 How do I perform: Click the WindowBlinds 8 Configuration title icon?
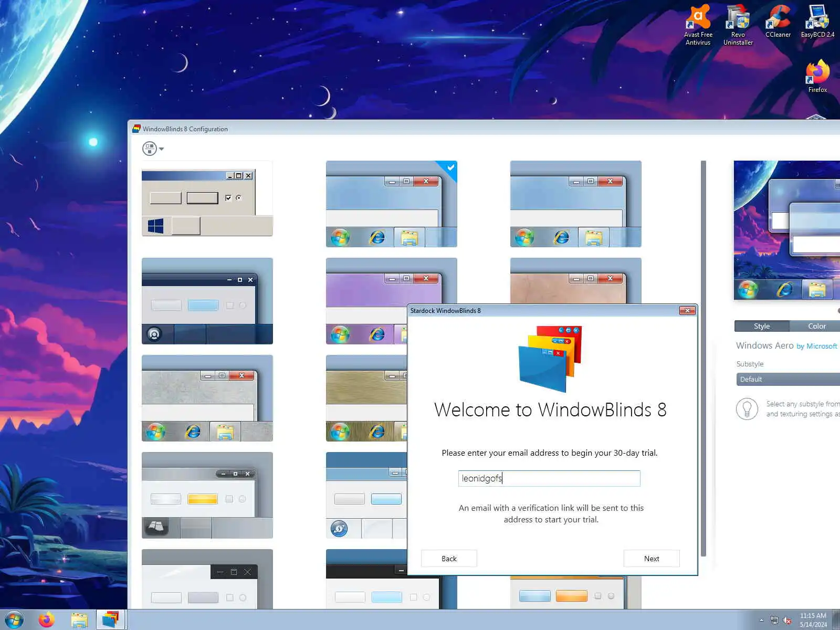tap(136, 129)
